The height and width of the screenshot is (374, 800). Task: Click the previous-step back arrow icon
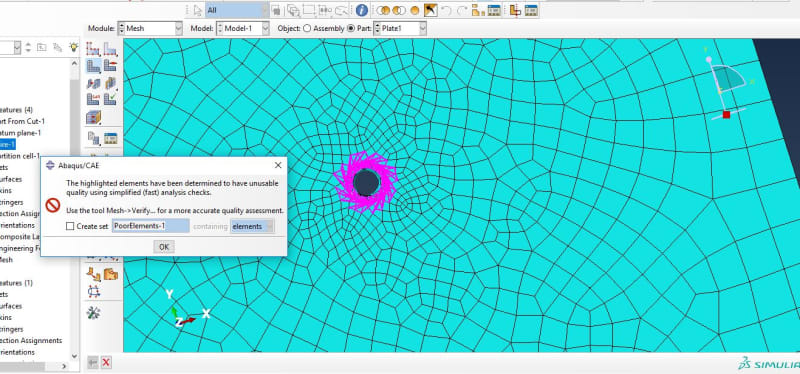[93, 362]
